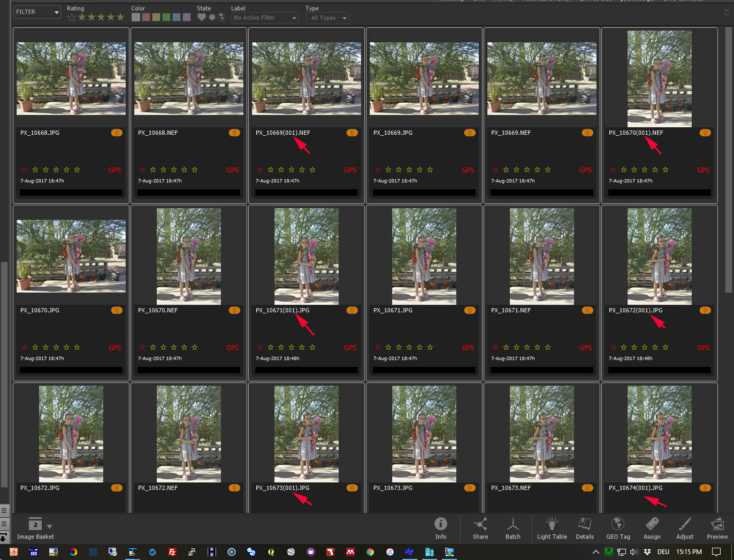Image resolution: width=734 pixels, height=560 pixels.
Task: Click the file name PX_10672.NEF
Action: [x=158, y=488]
